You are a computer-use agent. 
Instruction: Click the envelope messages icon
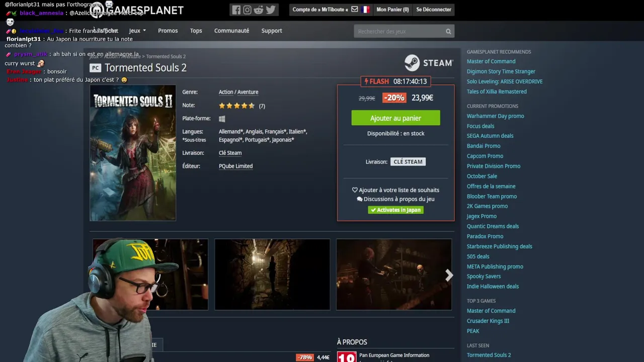(x=355, y=10)
